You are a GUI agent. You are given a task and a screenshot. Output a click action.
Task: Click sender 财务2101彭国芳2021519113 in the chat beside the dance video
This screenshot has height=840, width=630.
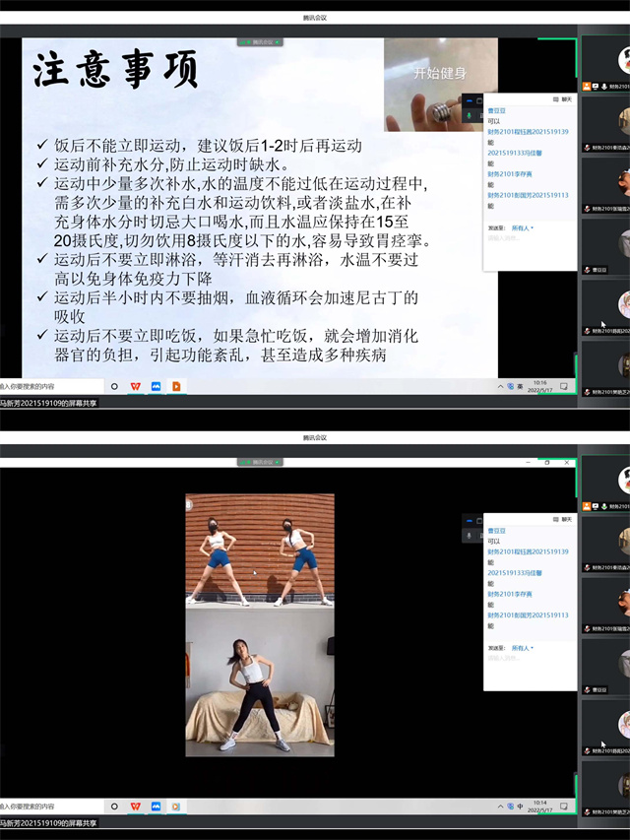click(x=528, y=615)
